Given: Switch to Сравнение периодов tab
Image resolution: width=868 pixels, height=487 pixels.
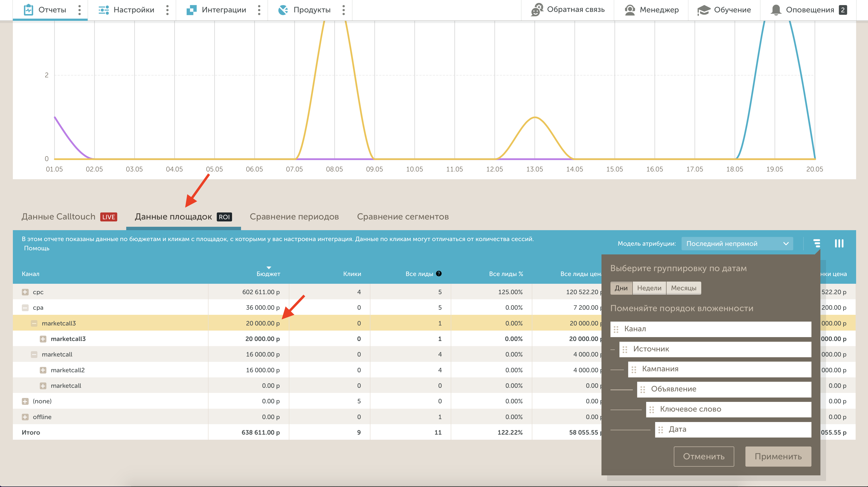Looking at the screenshot, I should [x=294, y=217].
